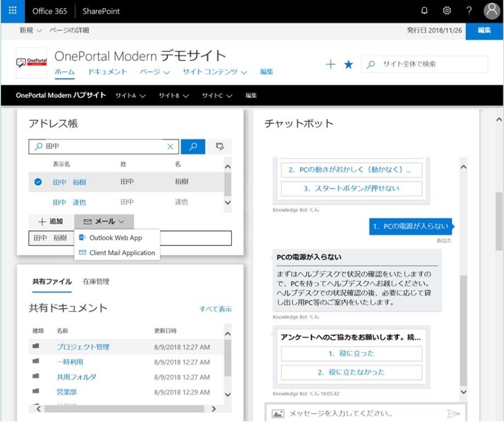Image resolution: width=504 pixels, height=422 pixels.
Task: Choose chatbot option 2. PCの動きがおかしく
Action: tap(351, 170)
